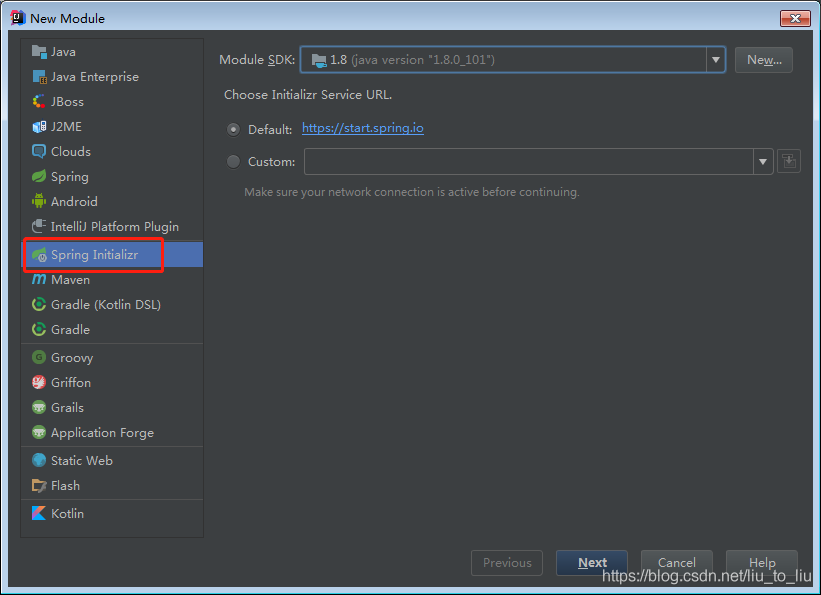Viewport: 821px width, 595px height.
Task: Click the Android robot icon
Action: [x=39, y=201]
